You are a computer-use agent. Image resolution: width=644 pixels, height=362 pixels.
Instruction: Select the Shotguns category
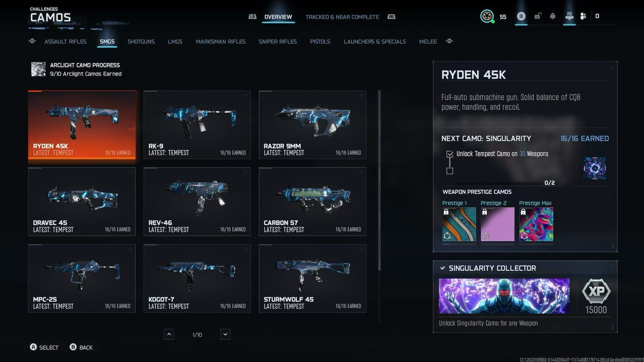[141, 42]
